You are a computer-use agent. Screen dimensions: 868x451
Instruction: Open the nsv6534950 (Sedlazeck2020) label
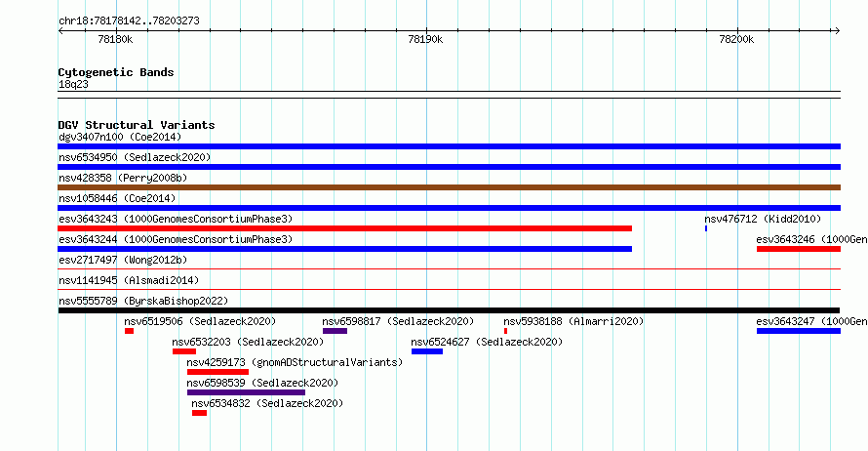pyautogui.click(x=135, y=157)
